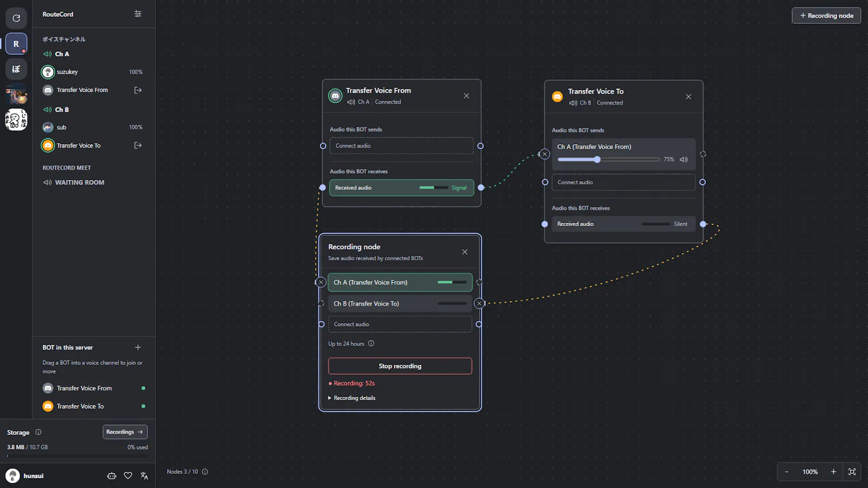Fit view with the frame icon

click(x=852, y=472)
